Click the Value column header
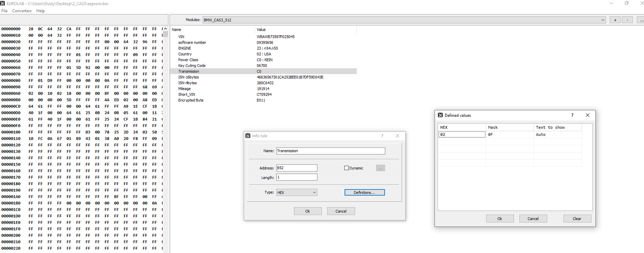644x253 pixels. 306,29
